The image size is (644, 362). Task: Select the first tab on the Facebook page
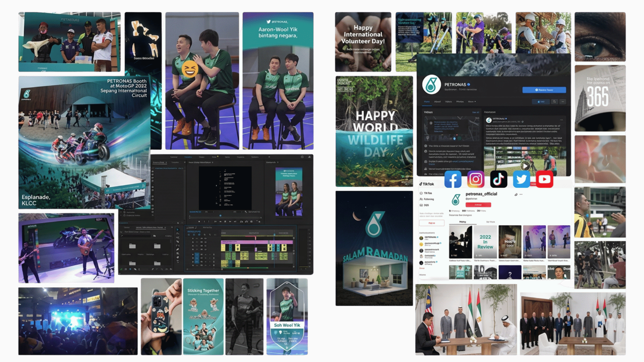(427, 102)
